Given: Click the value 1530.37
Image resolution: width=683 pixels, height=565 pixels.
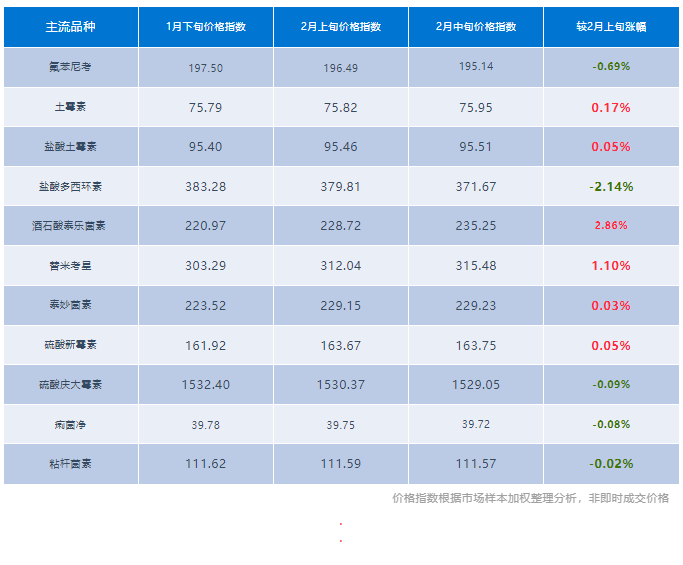Looking at the screenshot, I should [x=341, y=385].
